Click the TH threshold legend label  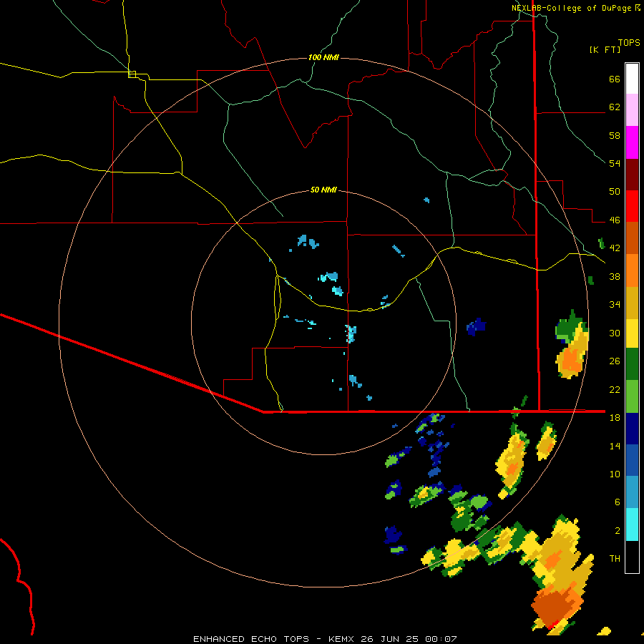615,559
